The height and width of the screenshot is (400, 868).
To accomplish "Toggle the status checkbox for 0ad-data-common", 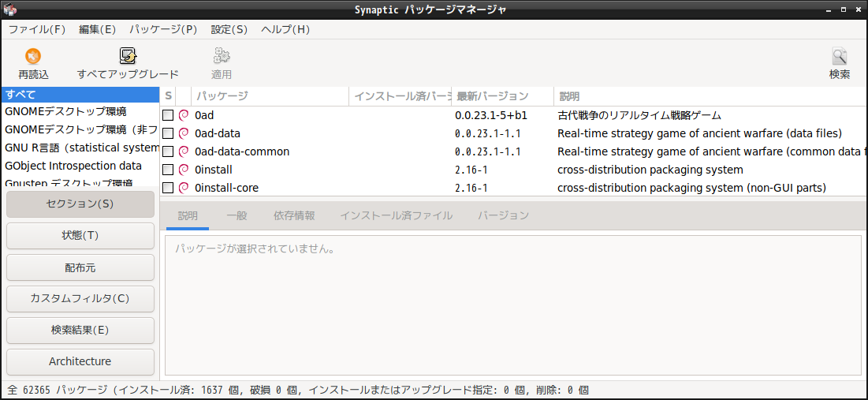I will click(168, 151).
